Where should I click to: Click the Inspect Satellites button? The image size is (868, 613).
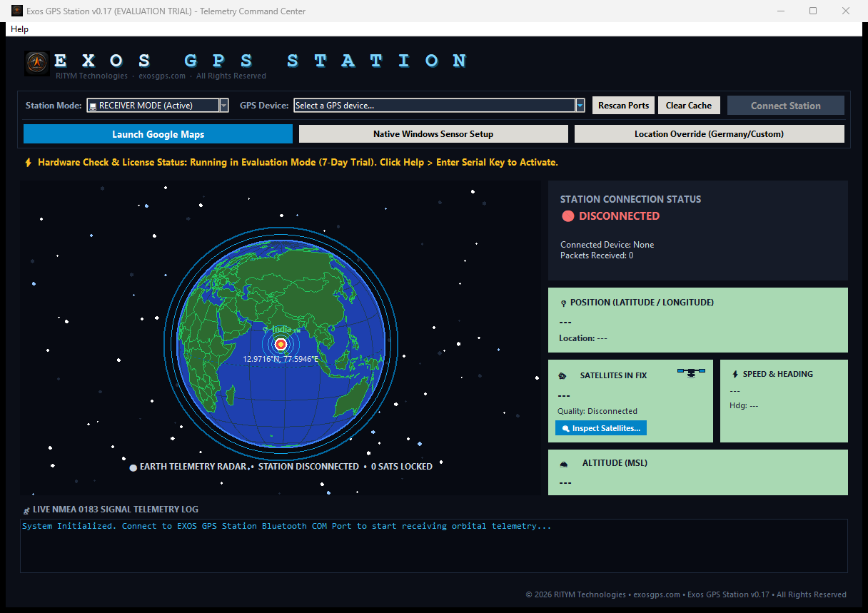tap(601, 428)
